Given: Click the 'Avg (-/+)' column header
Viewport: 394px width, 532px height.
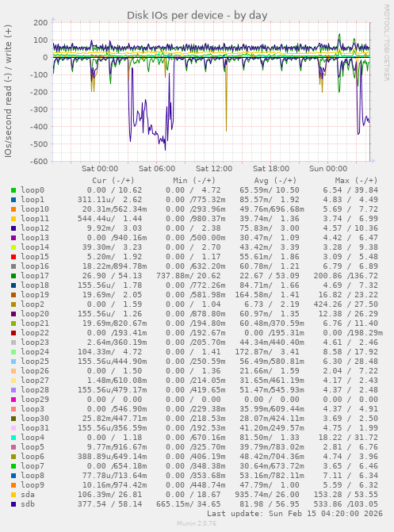Looking at the screenshot, I should (275, 181).
